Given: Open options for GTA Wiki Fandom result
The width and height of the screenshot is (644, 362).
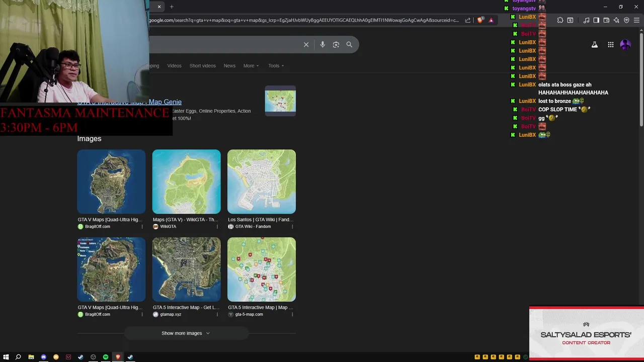Looking at the screenshot, I should [x=292, y=227].
